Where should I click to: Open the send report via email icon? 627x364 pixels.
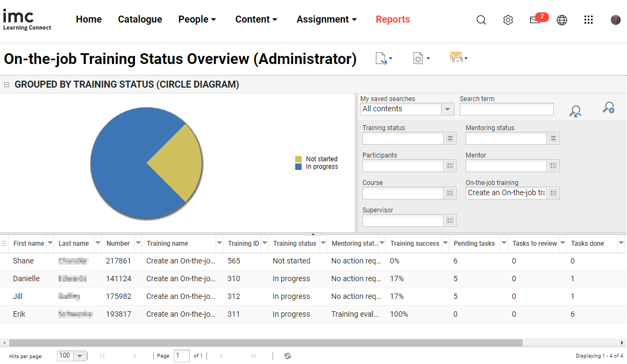pyautogui.click(x=457, y=58)
